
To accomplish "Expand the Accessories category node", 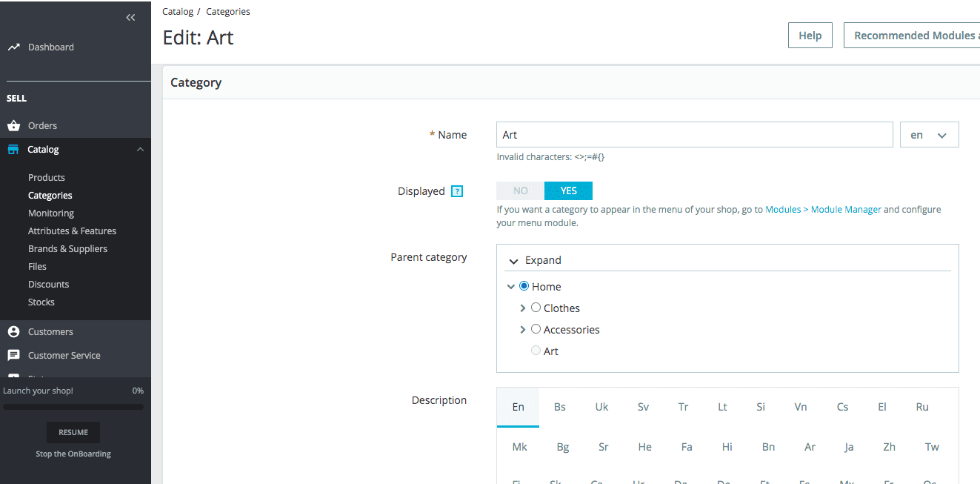I will 523,329.
